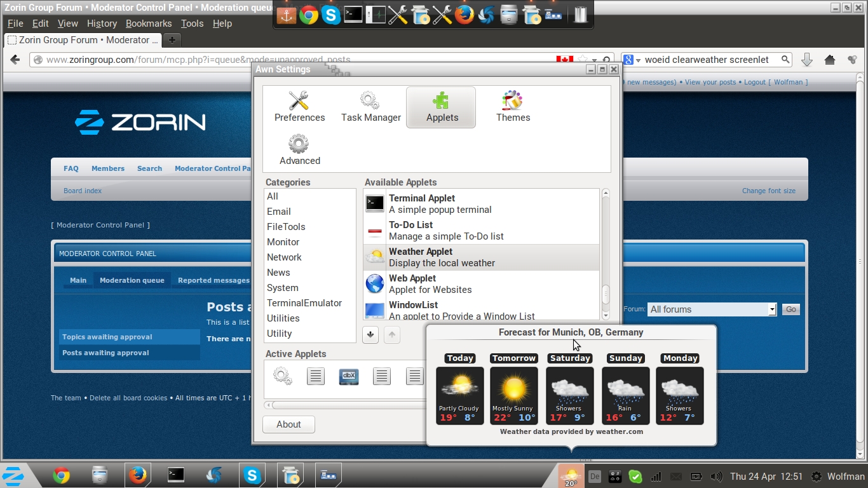Switch to Skype in the bottom taskbar

(x=252, y=475)
